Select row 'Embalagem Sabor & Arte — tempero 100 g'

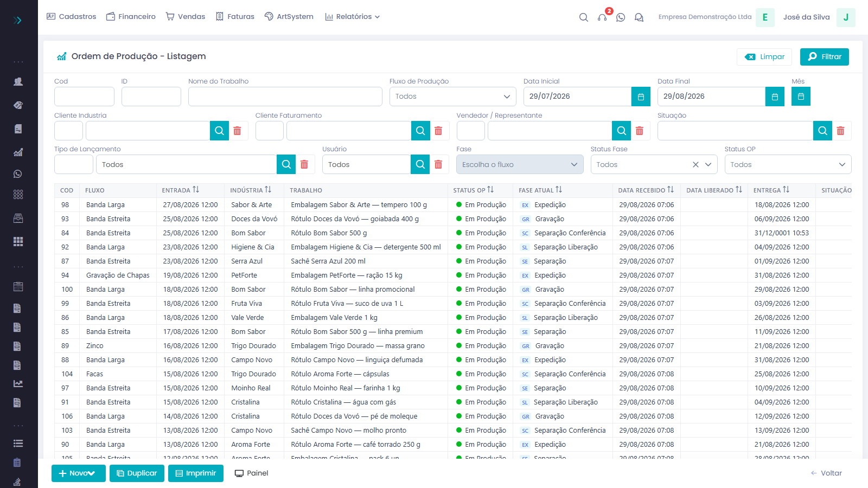pos(453,205)
